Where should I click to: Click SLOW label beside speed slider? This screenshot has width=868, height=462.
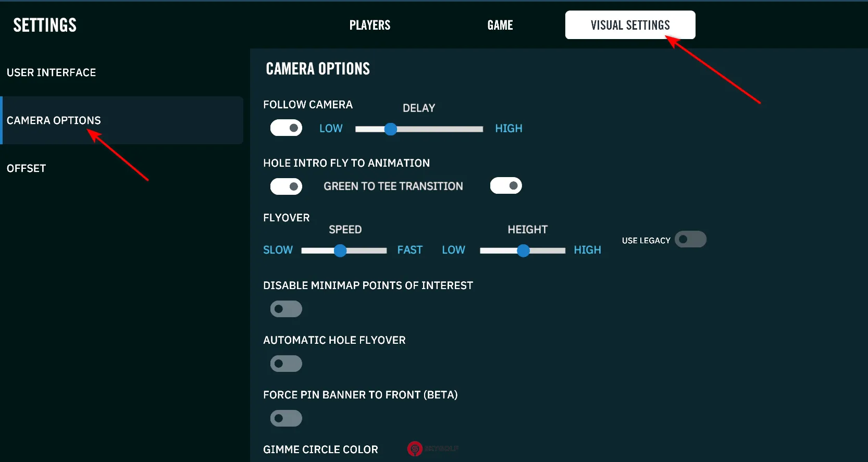point(278,250)
